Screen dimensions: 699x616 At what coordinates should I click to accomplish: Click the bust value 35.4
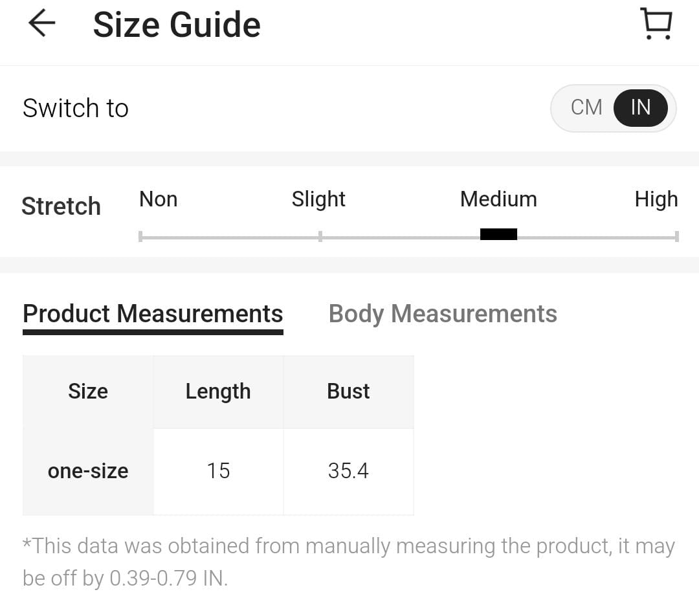tap(348, 471)
